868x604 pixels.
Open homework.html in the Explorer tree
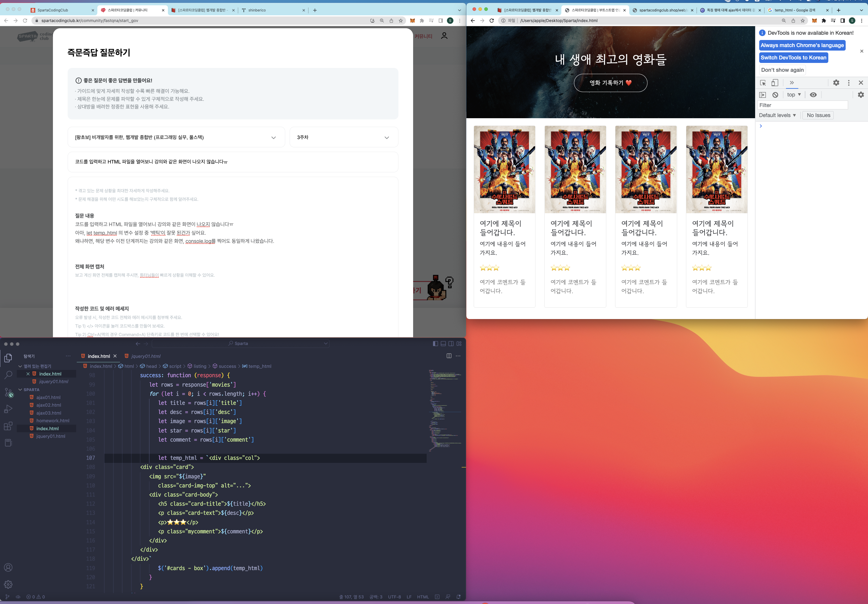(x=53, y=421)
